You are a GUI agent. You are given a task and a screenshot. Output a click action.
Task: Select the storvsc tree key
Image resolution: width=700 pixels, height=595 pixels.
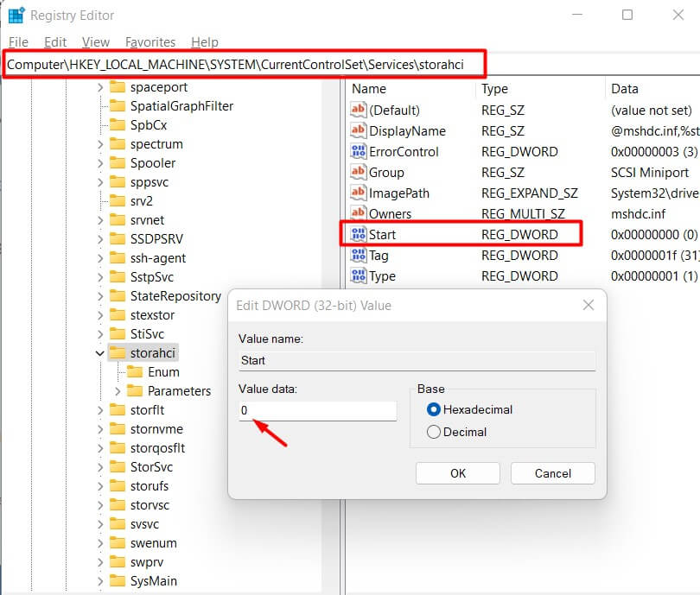coord(150,505)
